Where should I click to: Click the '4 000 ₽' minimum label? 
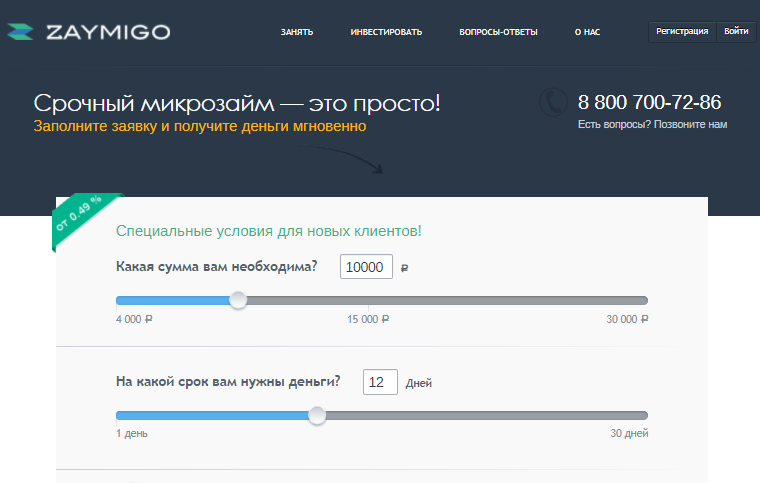134,319
